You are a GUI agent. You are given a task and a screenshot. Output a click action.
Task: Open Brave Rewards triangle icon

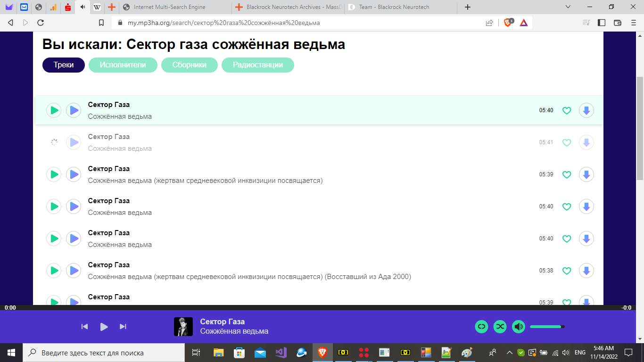click(524, 23)
